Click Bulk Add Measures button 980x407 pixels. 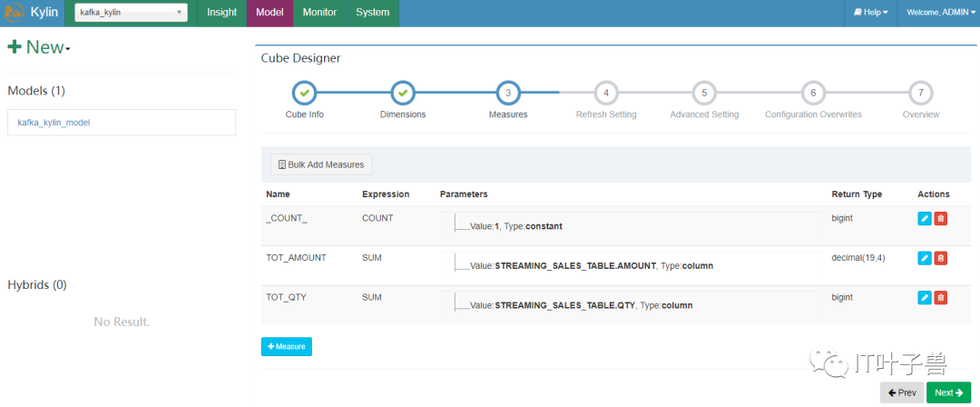pyautogui.click(x=321, y=164)
